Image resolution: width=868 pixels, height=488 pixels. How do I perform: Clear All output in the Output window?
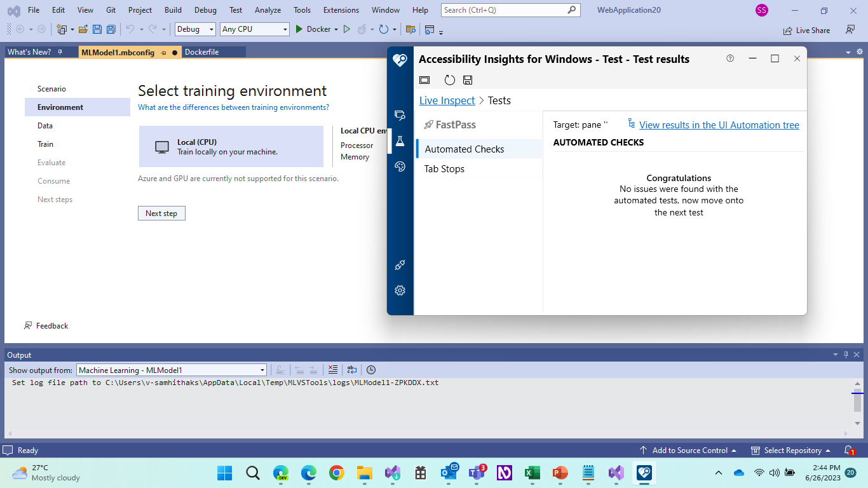[x=333, y=370]
